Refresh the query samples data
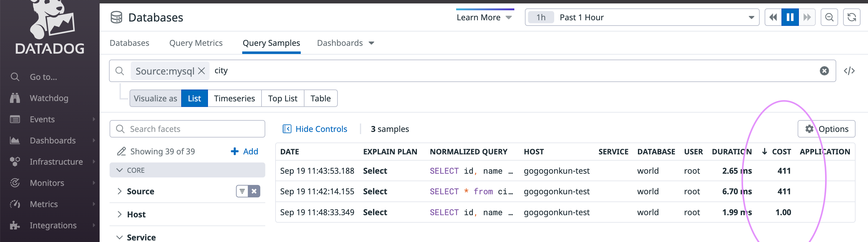 851,17
